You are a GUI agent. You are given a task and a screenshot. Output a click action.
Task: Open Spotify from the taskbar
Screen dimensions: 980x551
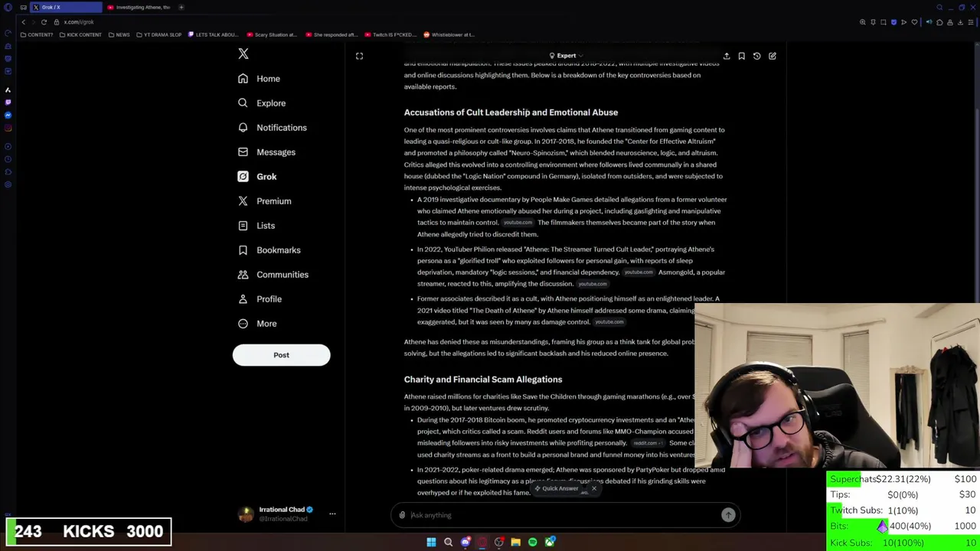[533, 542]
